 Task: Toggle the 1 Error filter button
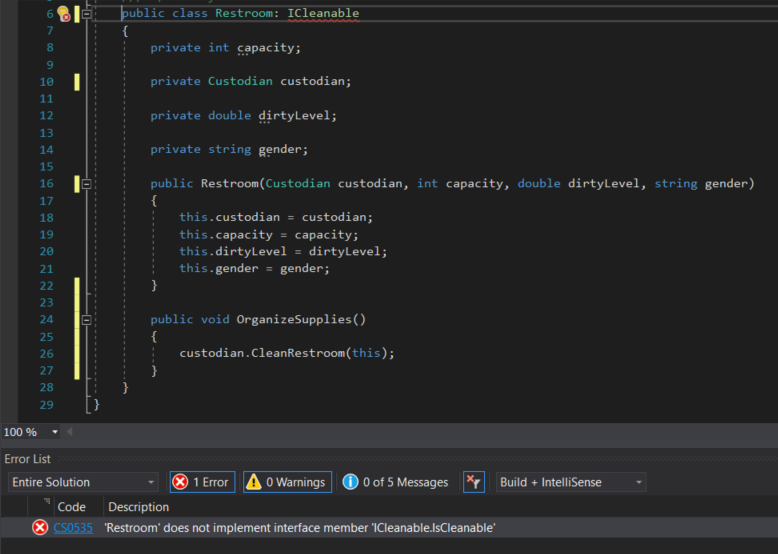coord(201,482)
